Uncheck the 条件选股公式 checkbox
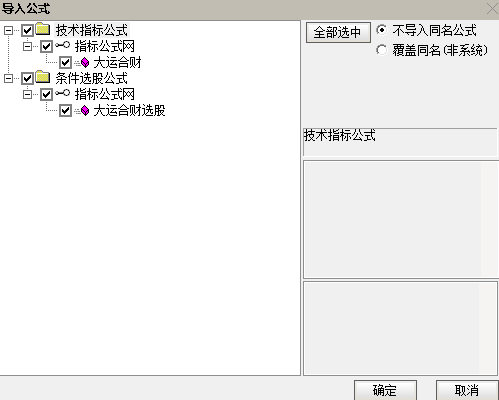This screenshot has height=400, width=499. tap(27, 78)
